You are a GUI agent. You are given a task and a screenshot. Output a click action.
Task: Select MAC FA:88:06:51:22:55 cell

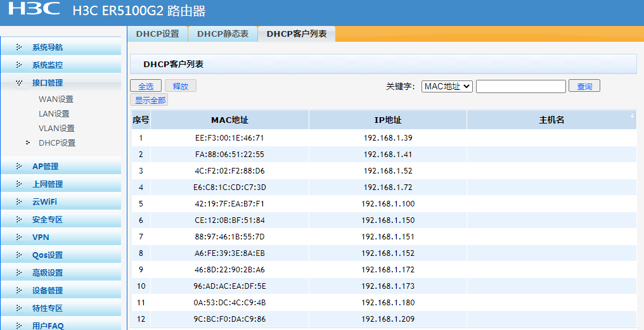pos(229,155)
